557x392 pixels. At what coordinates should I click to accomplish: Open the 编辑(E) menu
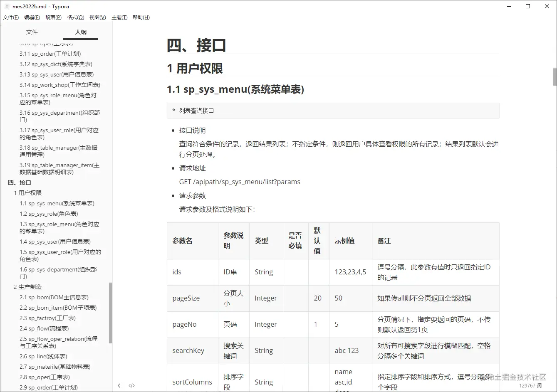click(32, 17)
